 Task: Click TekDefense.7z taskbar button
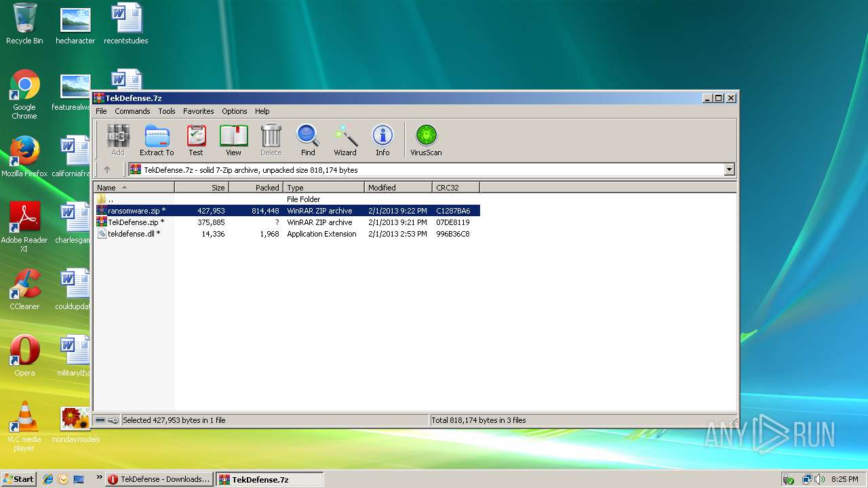pyautogui.click(x=270, y=479)
